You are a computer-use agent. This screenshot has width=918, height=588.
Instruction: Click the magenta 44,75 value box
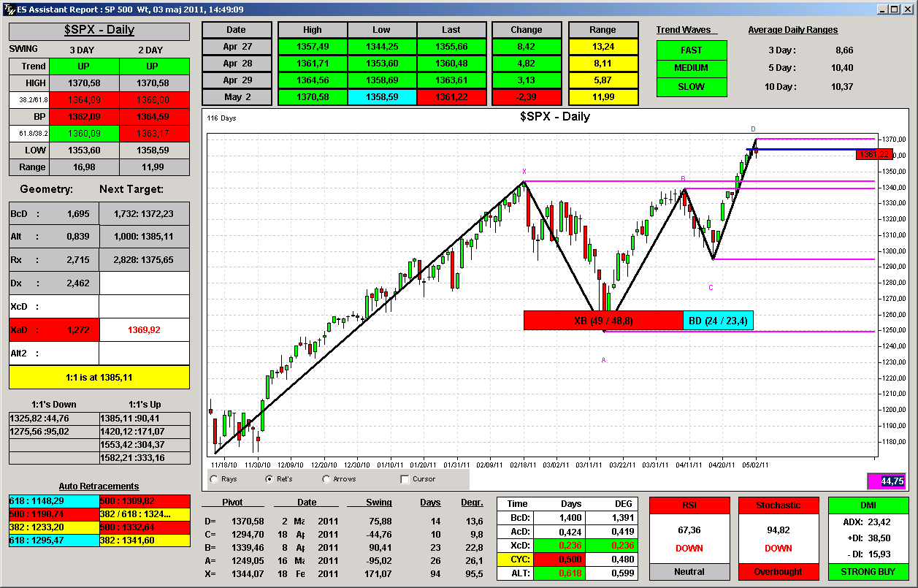[892, 481]
